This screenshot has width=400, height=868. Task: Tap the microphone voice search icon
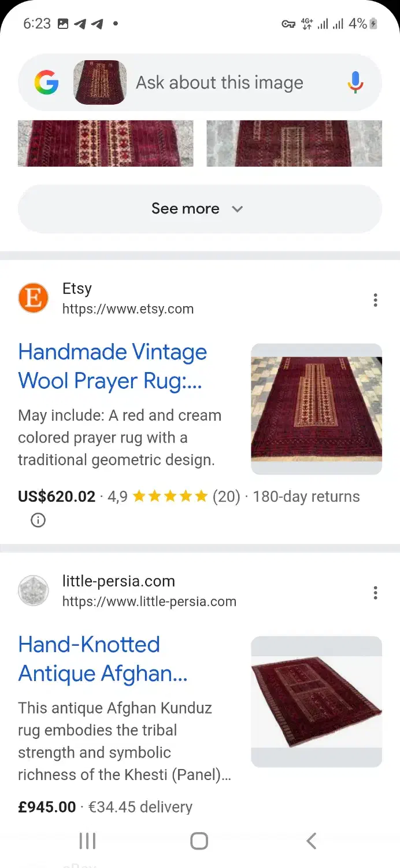pyautogui.click(x=355, y=83)
